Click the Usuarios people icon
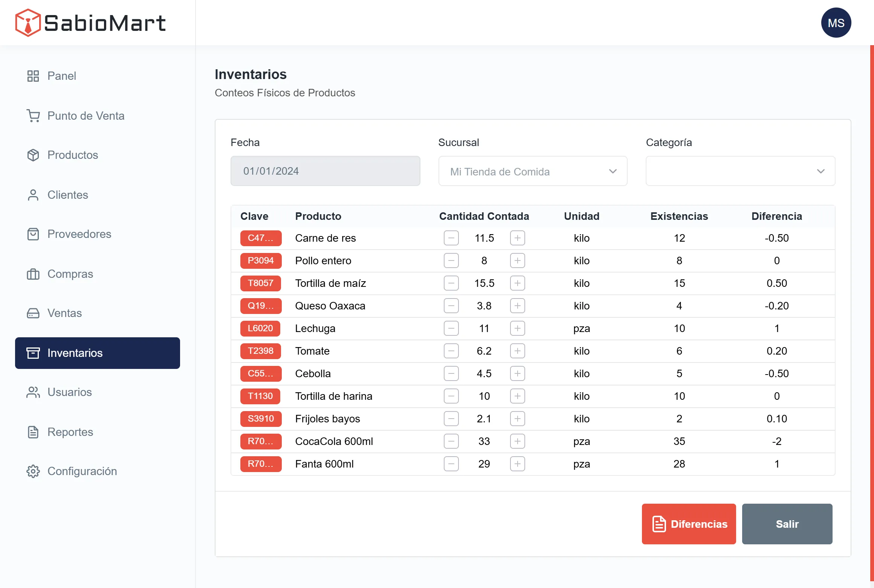 click(x=33, y=392)
